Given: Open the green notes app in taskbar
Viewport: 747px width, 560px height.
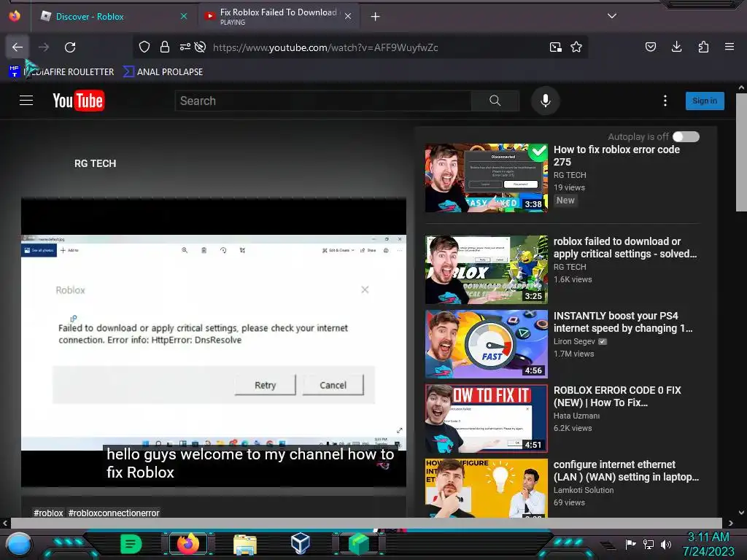Looking at the screenshot, I should [x=131, y=544].
